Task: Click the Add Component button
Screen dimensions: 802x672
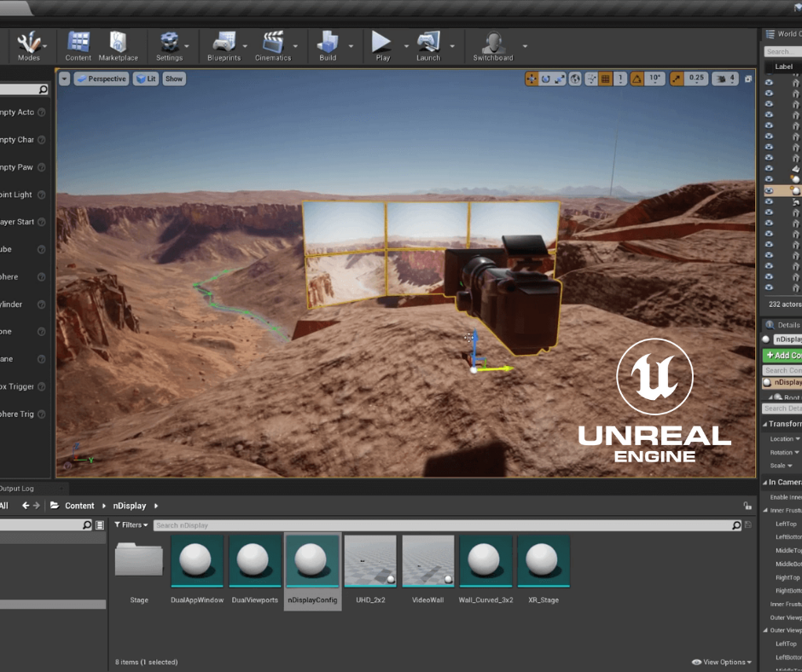Action: pos(782,355)
